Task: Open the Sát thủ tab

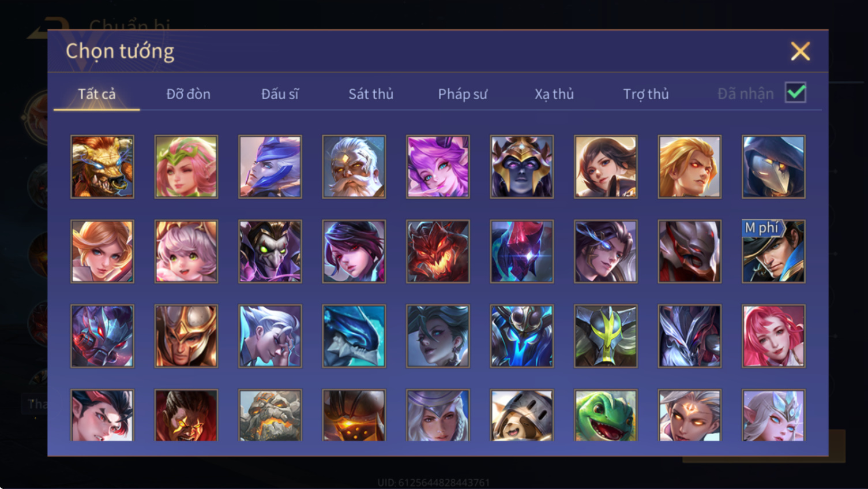Action: tap(371, 94)
